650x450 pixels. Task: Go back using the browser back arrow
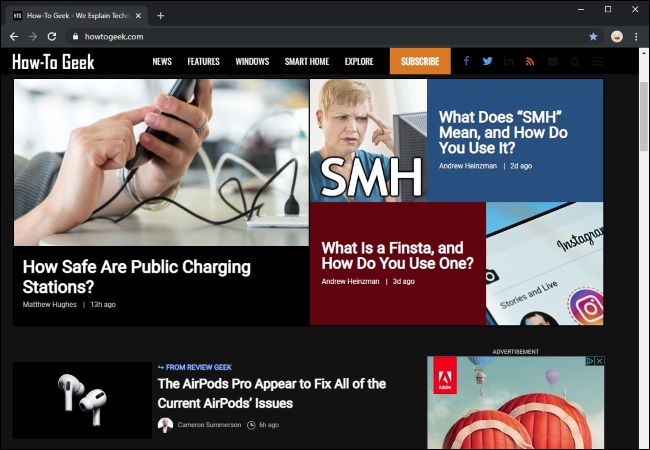(14, 36)
